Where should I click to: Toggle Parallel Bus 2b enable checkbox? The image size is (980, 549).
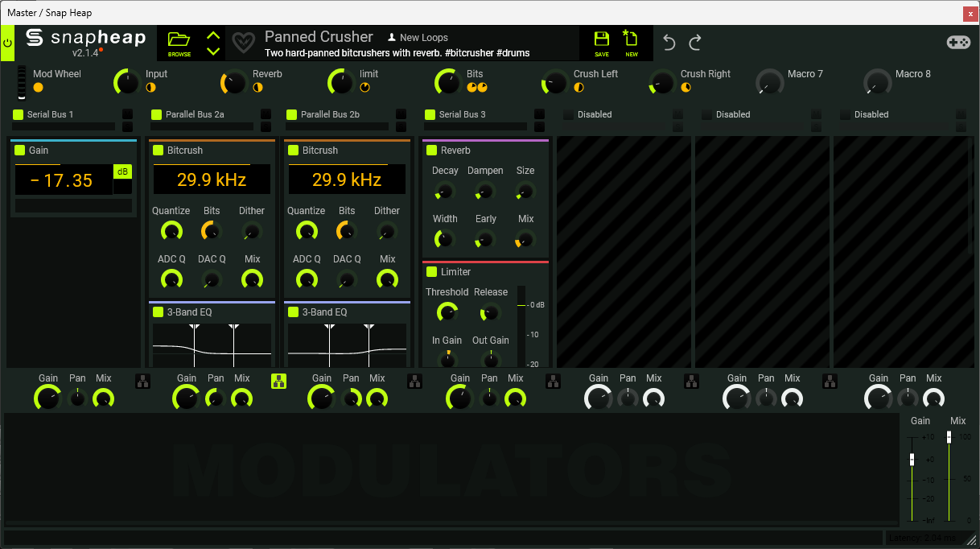click(292, 114)
